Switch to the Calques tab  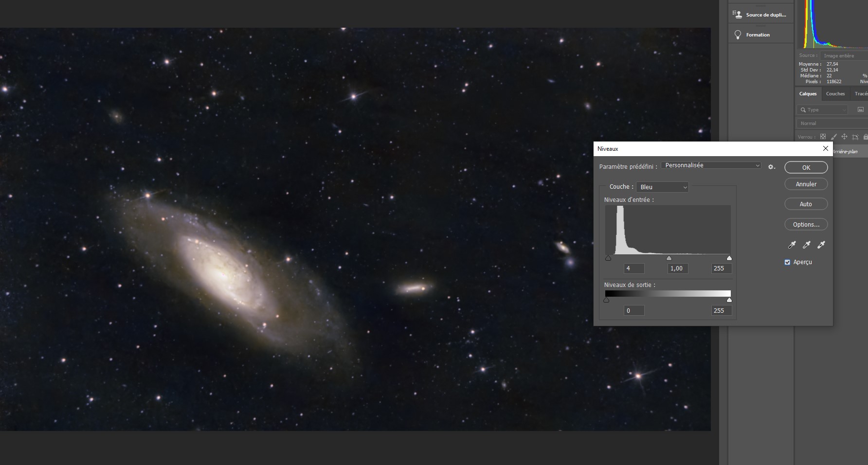808,94
